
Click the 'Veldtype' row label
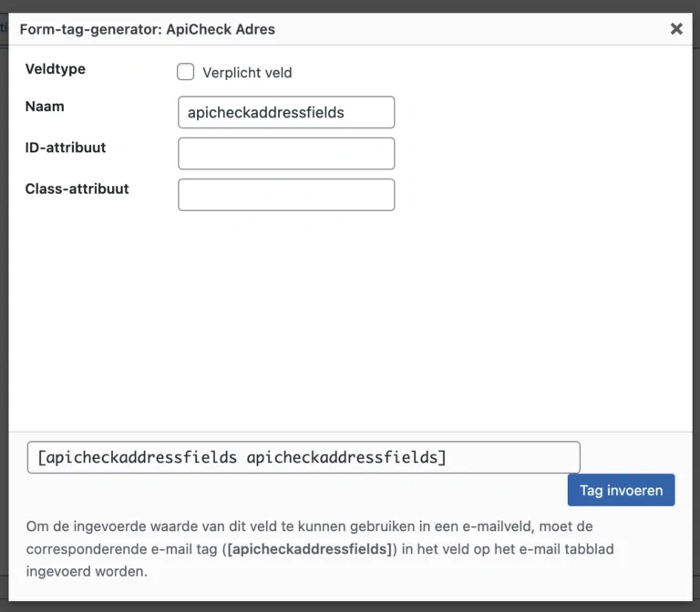point(56,69)
